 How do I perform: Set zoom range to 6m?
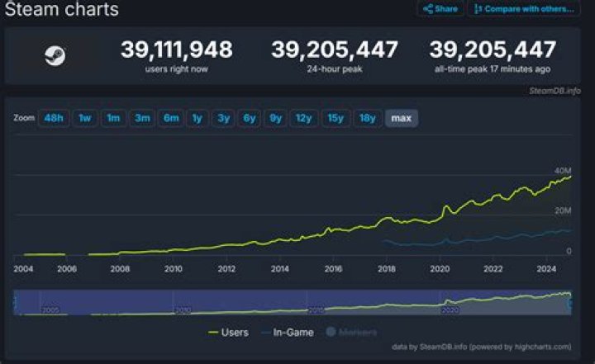(171, 118)
